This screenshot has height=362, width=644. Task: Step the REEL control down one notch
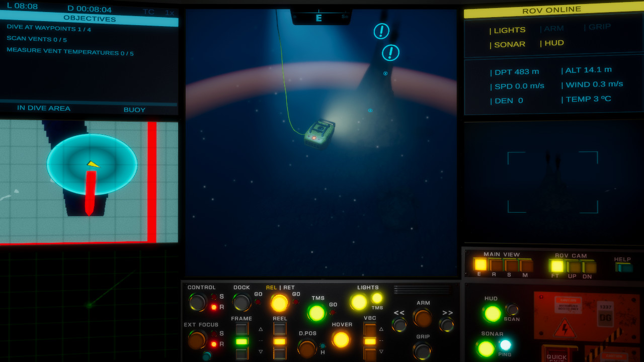[279, 353]
